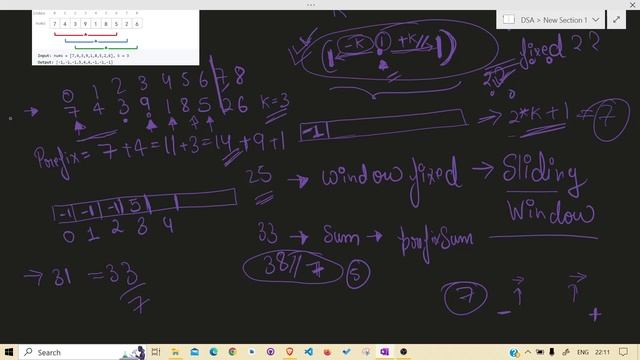Click the microphone tray icon
Image resolution: width=640 pixels, height=360 pixels.
[552, 352]
